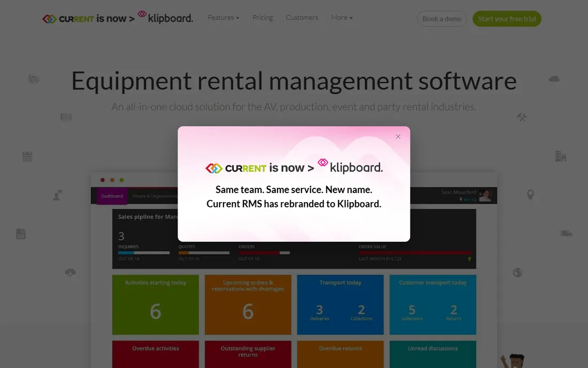Open the Overdue returns tile

pos(341,354)
